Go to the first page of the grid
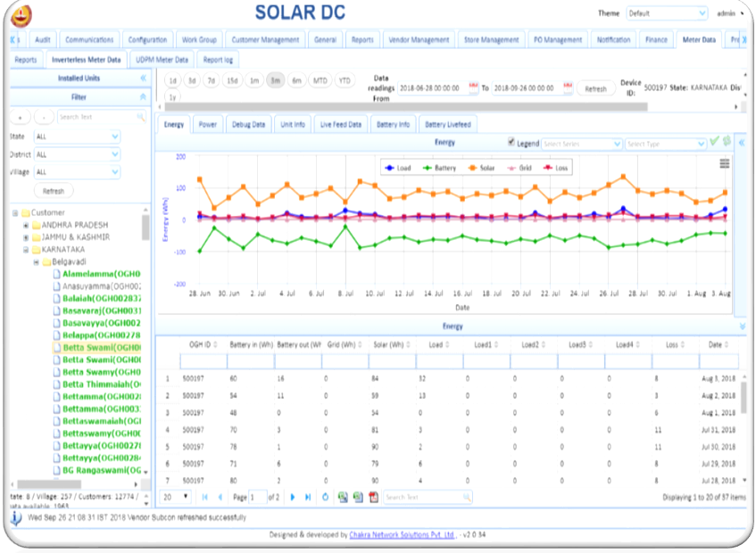This screenshot has height=553, width=756. [x=205, y=497]
